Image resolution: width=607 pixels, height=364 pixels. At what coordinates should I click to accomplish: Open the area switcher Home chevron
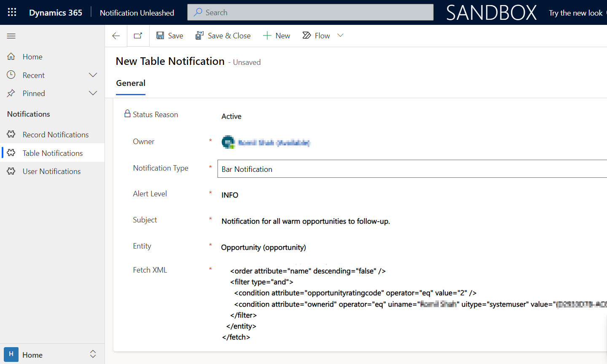(x=93, y=354)
